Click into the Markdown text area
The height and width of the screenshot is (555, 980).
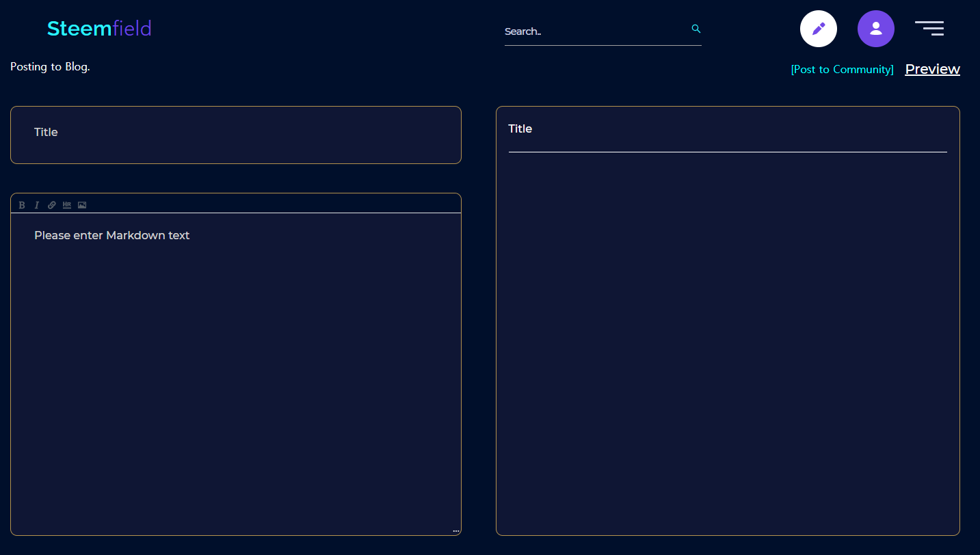click(236, 374)
